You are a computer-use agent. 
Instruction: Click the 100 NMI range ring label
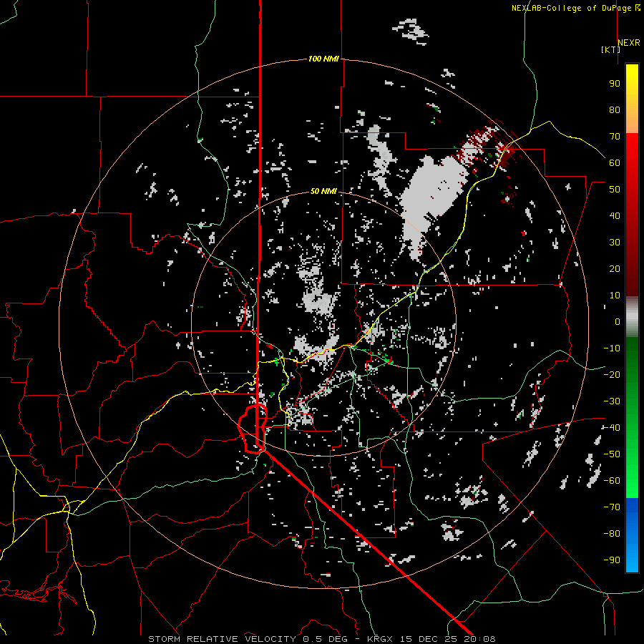tap(323, 59)
